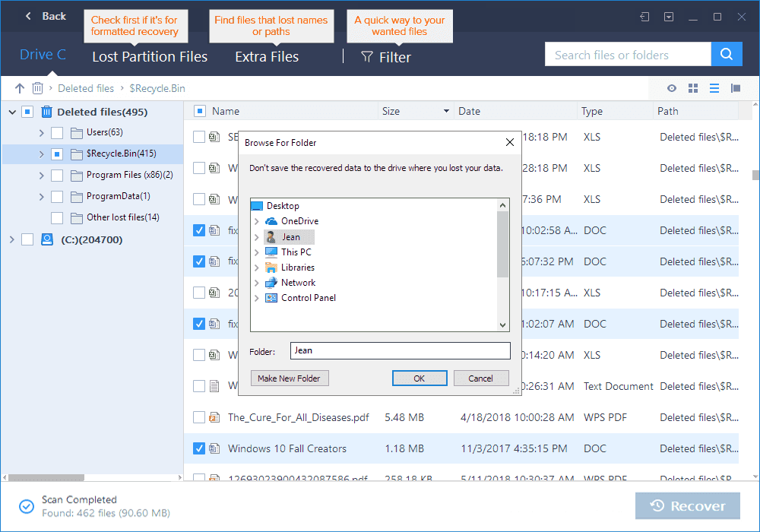Check the Other lost files(14) checkbox
The width and height of the screenshot is (760, 532).
click(57, 218)
